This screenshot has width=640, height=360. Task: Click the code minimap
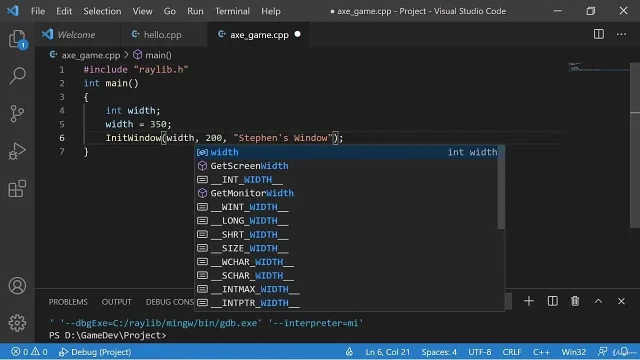tap(598, 67)
